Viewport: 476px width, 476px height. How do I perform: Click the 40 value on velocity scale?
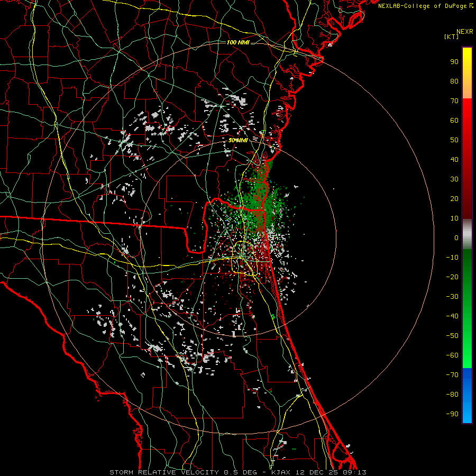[x=454, y=160]
